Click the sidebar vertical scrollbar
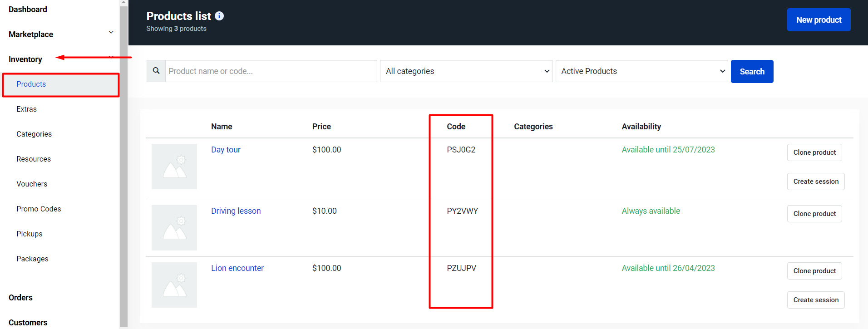This screenshot has width=868, height=329. (x=123, y=166)
